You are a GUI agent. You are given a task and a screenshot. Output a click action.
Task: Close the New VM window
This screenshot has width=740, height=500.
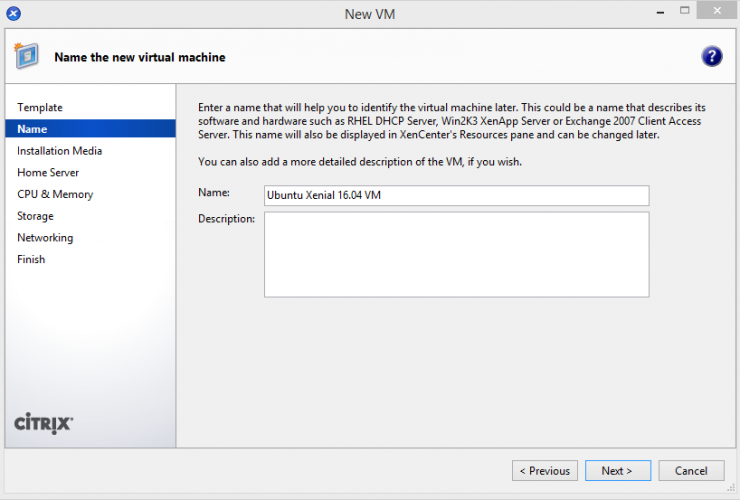(717, 12)
